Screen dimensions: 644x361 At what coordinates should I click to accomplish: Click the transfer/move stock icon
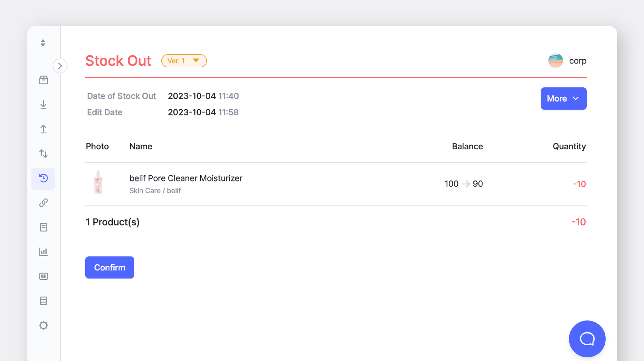(43, 154)
